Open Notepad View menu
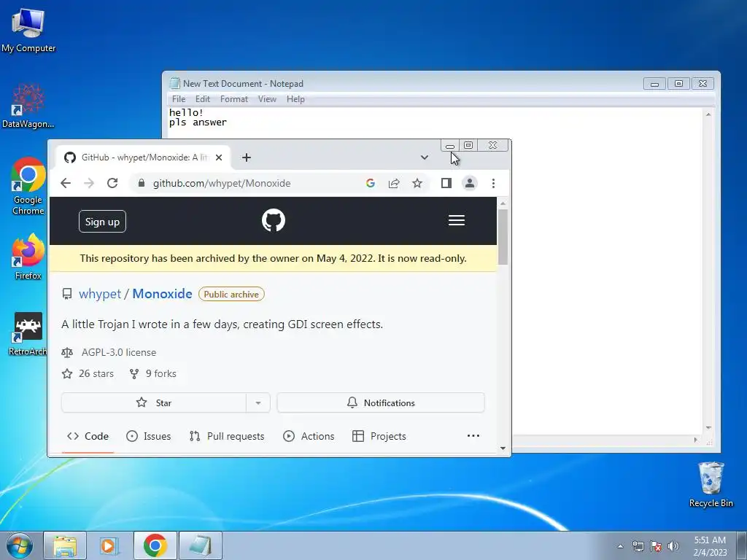This screenshot has height=560, width=747. tap(267, 99)
